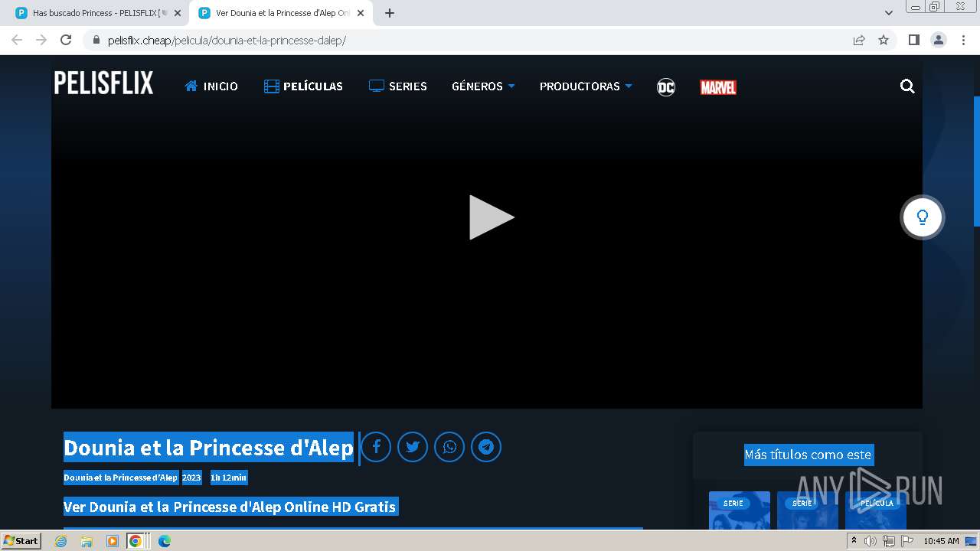
Task: Open the SERIES menu item
Action: tap(397, 86)
